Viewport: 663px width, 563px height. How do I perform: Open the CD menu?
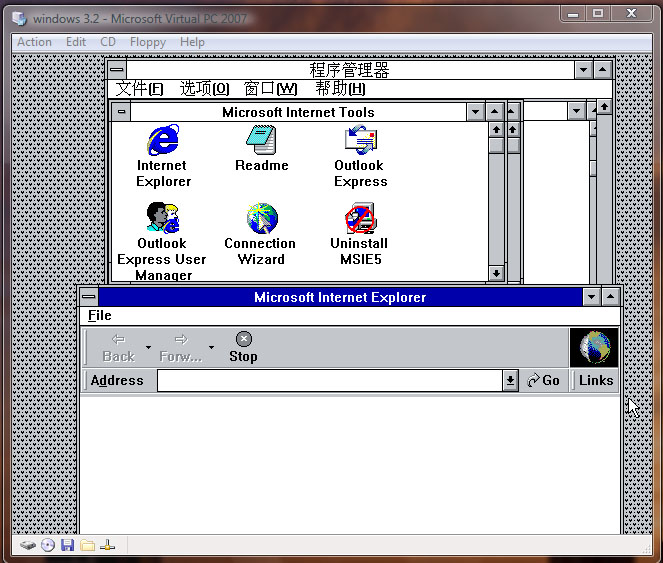click(108, 42)
